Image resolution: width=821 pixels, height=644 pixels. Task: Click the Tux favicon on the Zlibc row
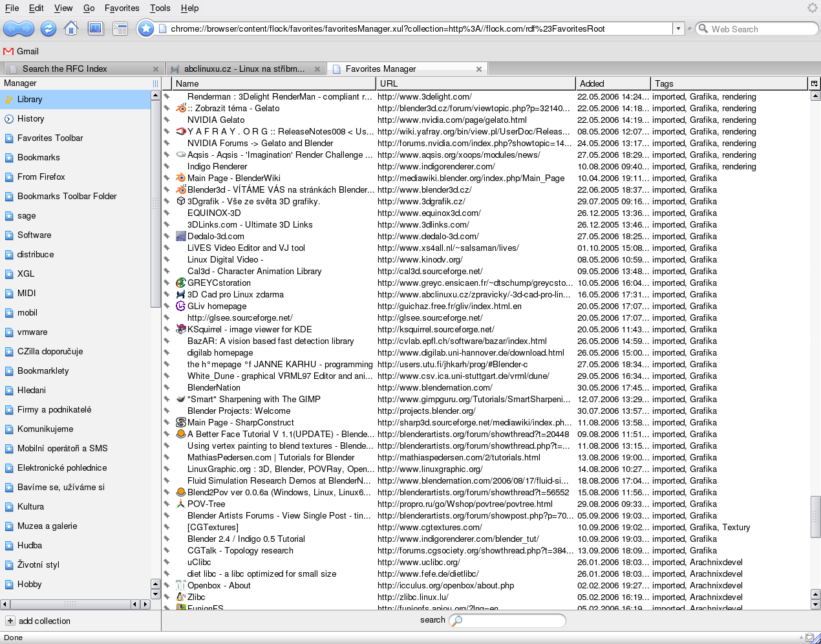click(x=181, y=597)
